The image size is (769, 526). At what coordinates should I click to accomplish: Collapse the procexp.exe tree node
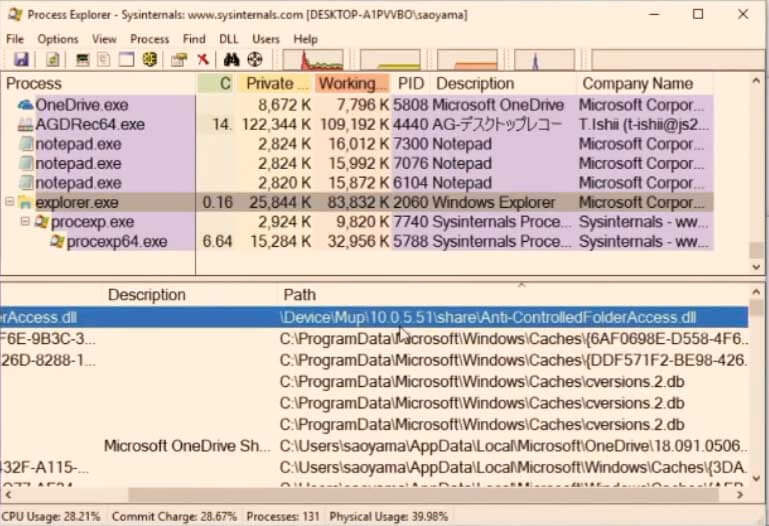pyautogui.click(x=25, y=222)
